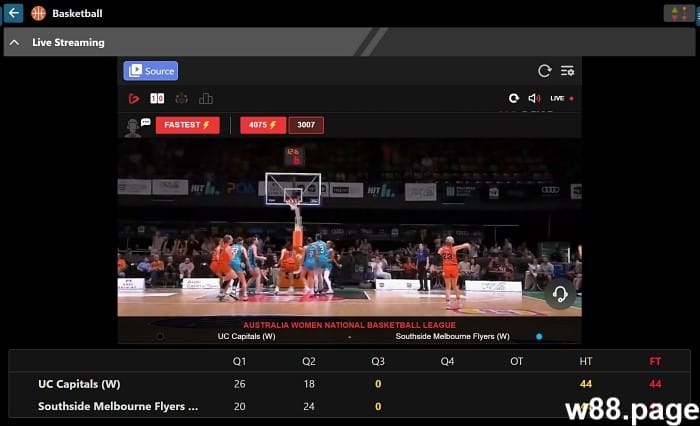Viewport: 700px width, 426px height.
Task: Click the Q1 column header
Action: coord(239,361)
